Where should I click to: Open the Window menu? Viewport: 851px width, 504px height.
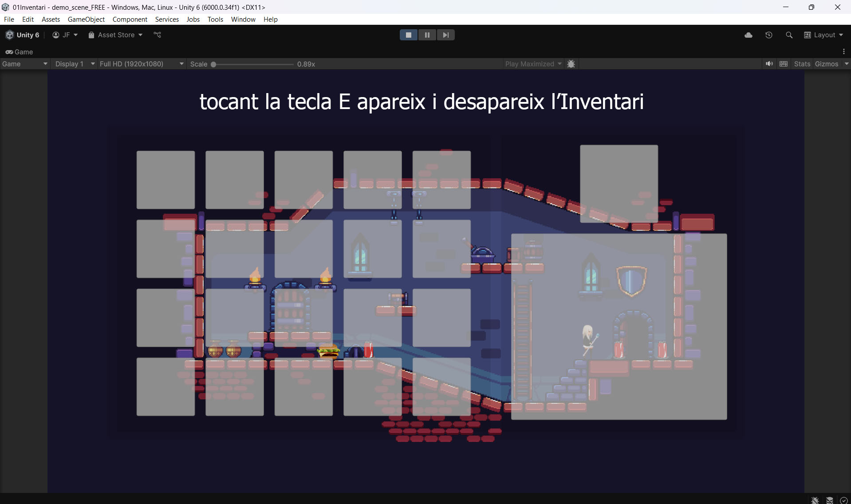pos(243,19)
